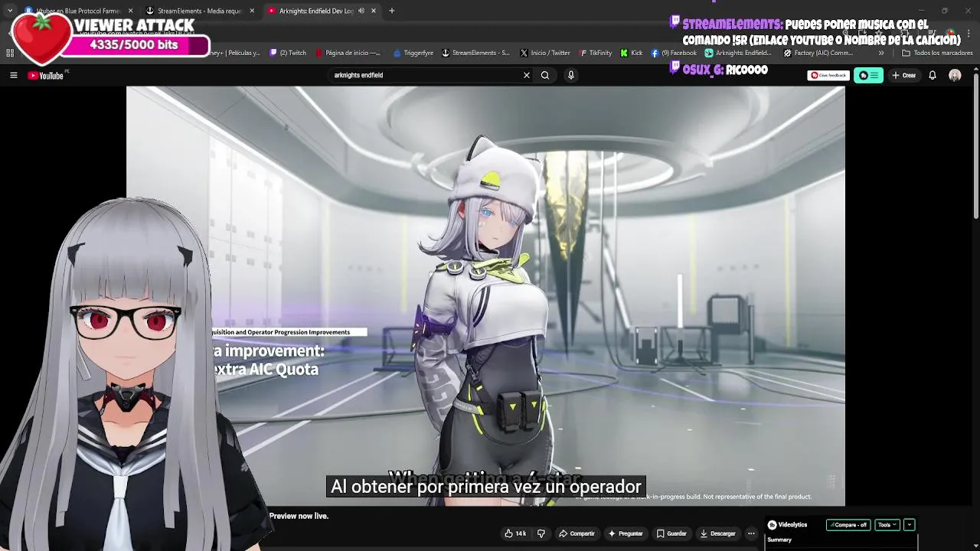
Task: Open the tab search dropdown arrow
Action: [9, 11]
